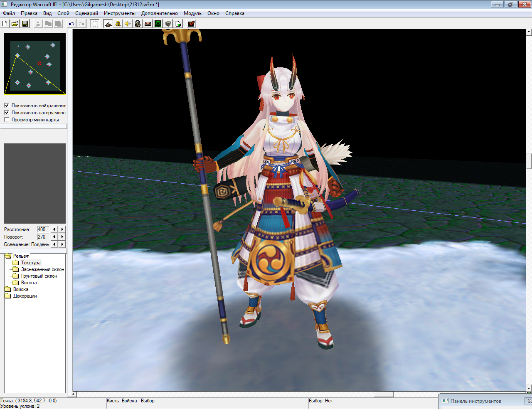Image resolution: width=532 pixels, height=409 pixels.
Task: Switch Освещение to previous with left arrow
Action: point(54,244)
